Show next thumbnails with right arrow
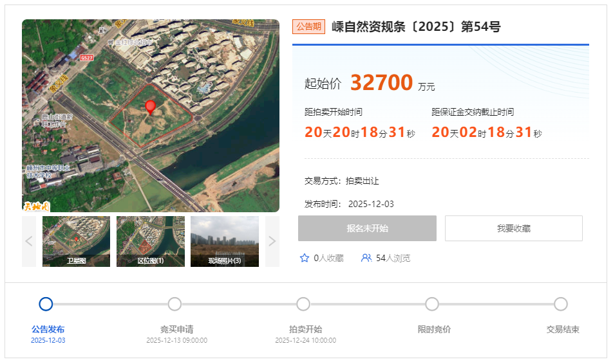This screenshot has height=364, width=613. coord(272,241)
